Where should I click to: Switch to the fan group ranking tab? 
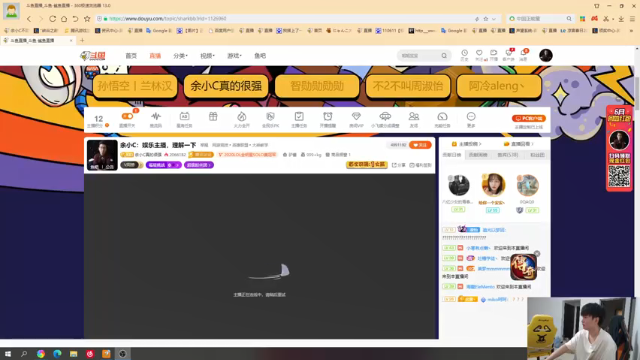(x=538, y=155)
